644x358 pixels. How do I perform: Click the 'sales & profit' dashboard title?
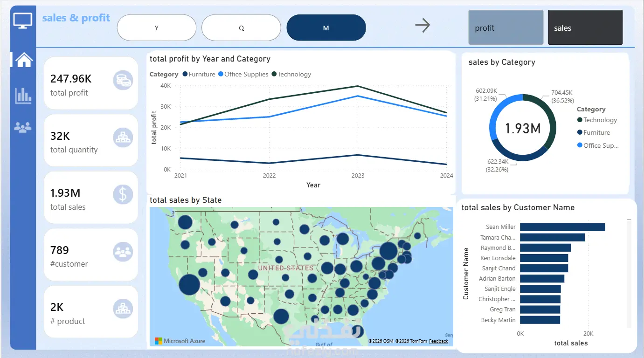coord(76,18)
